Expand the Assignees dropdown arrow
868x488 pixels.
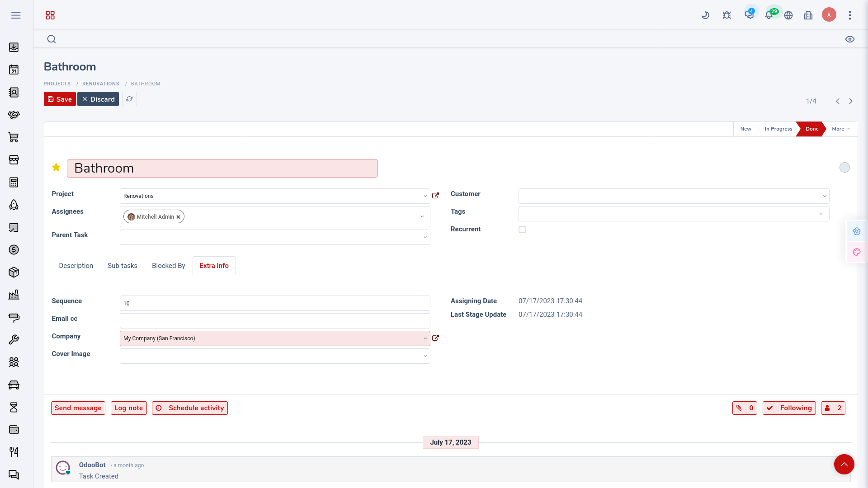pyautogui.click(x=422, y=216)
